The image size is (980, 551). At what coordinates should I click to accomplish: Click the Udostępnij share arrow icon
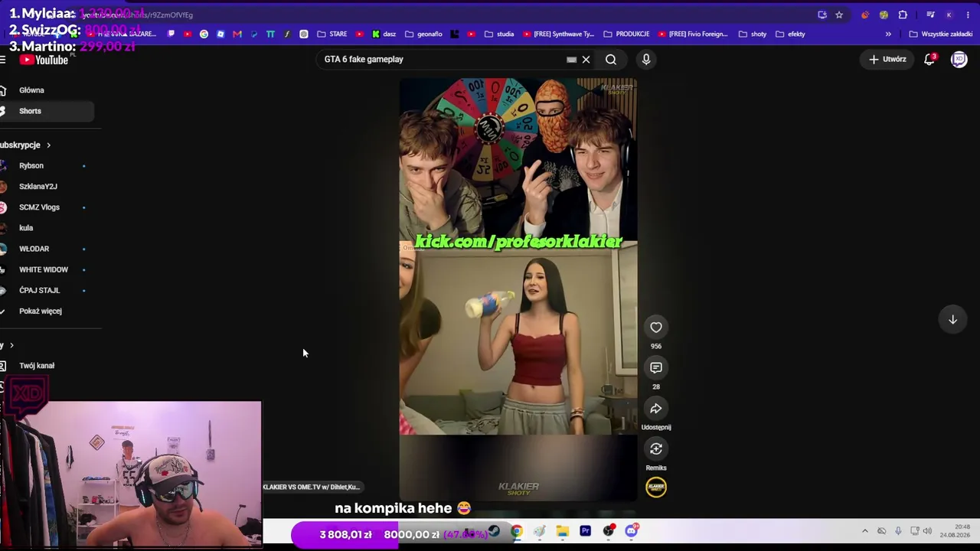click(656, 409)
